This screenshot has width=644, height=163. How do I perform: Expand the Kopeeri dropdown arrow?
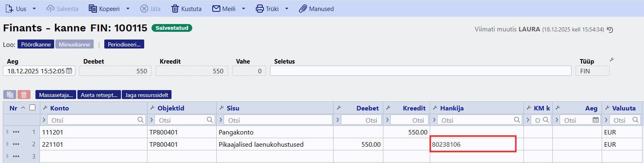(127, 9)
